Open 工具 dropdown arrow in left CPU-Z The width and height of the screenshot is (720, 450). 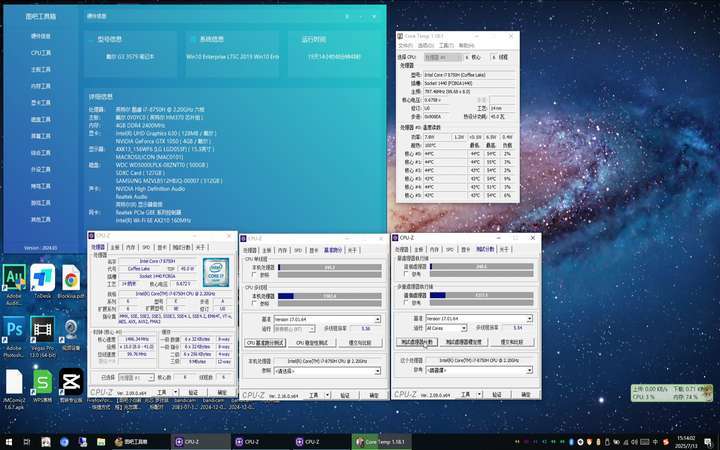[175, 393]
